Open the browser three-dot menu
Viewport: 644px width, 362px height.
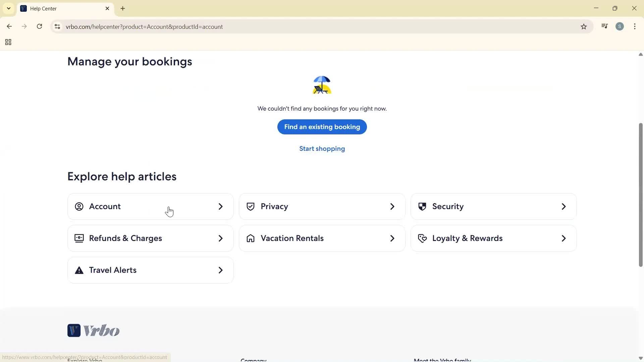click(x=635, y=26)
